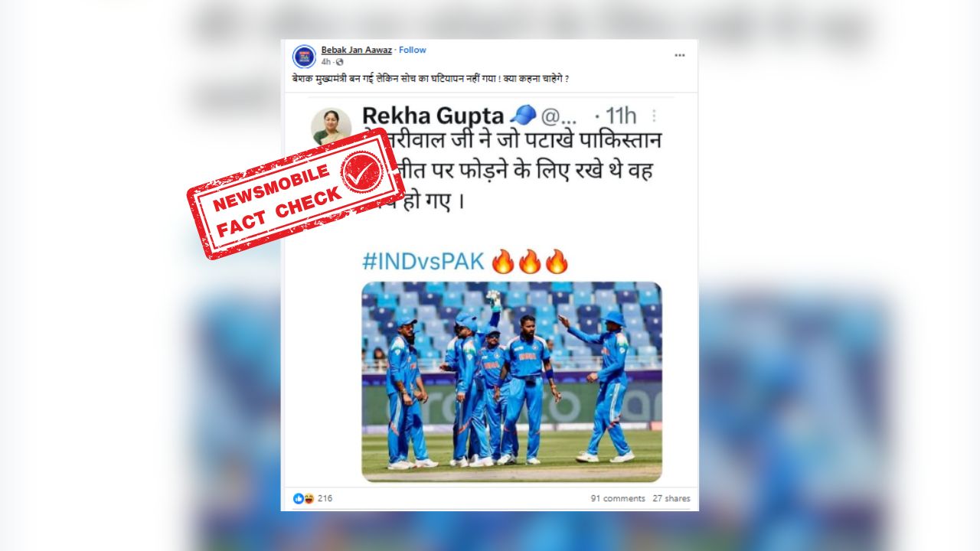Click the haha reaction icon
980x551 pixels.
[x=308, y=498]
